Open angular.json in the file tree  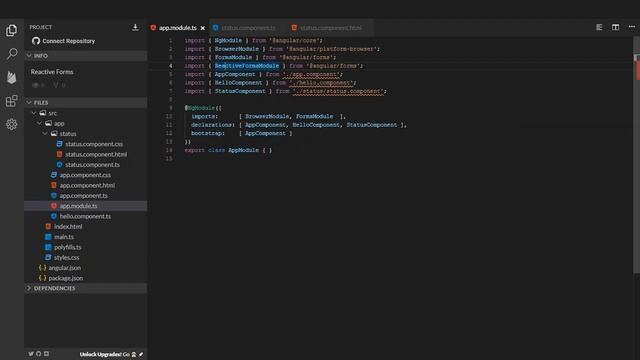[64, 268]
